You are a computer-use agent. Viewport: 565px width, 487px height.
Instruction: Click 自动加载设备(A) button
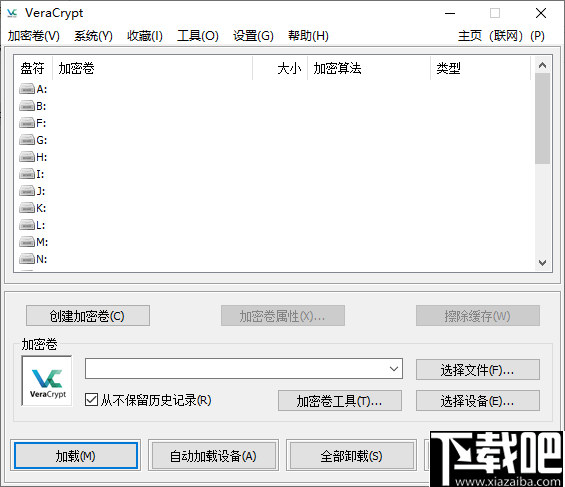(213, 456)
